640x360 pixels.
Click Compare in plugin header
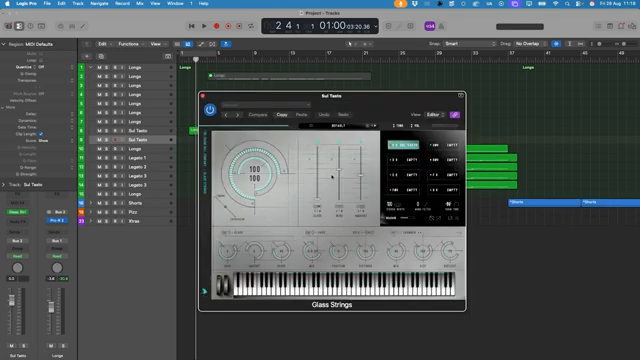(x=258, y=115)
